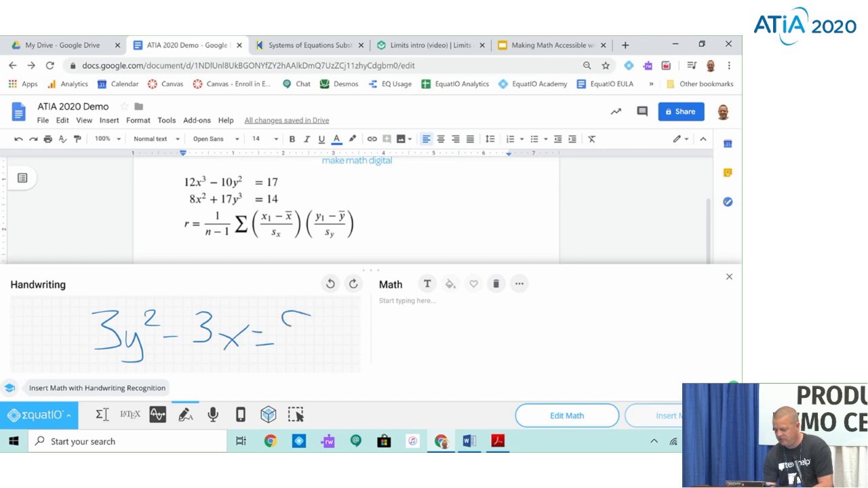
Task: Open the comment history icon
Action: (642, 111)
